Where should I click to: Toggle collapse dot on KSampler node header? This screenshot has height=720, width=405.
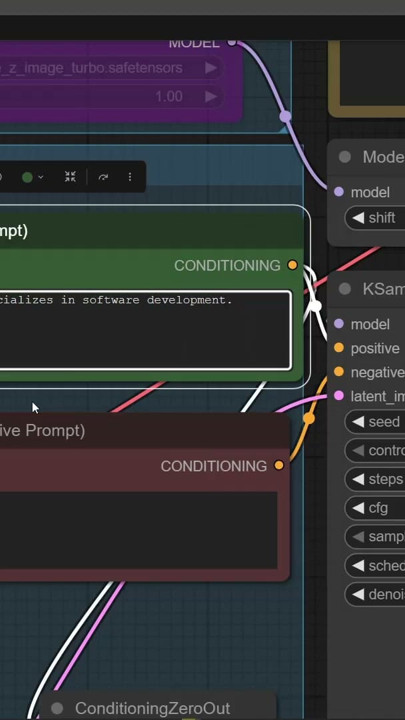tap(344, 289)
